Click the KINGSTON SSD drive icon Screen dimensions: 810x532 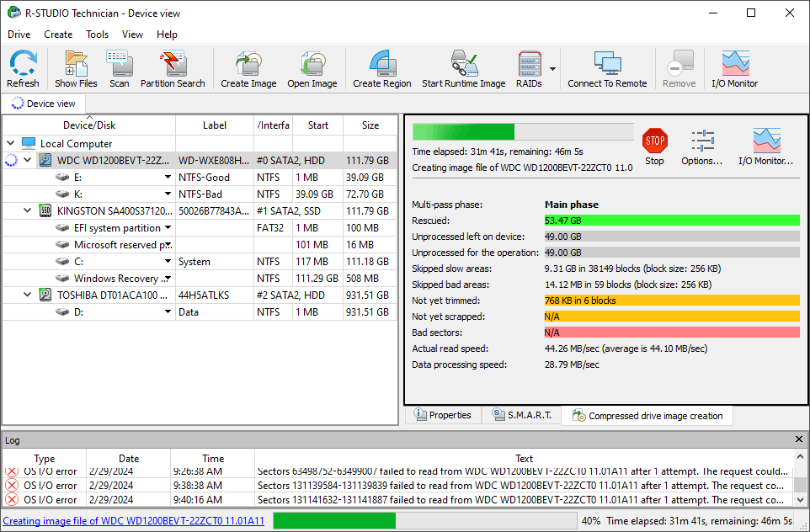point(45,210)
